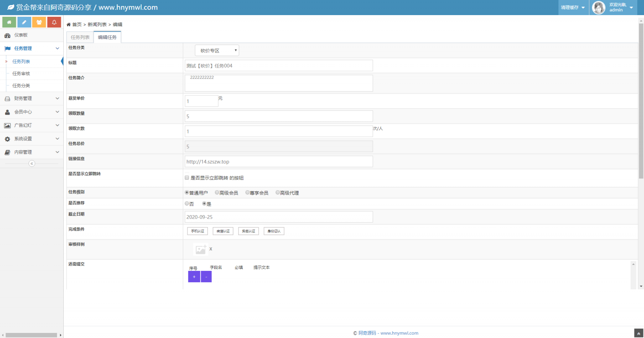Click the scroll-to-top arrow icon bottom right

639,334
